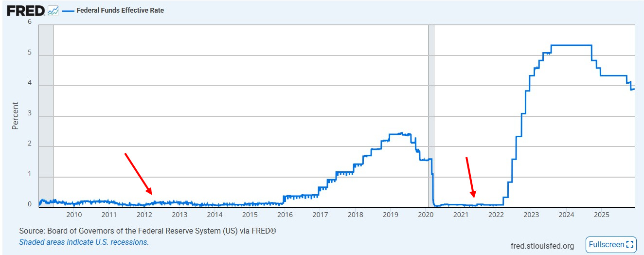Click the 2023 label on the x-axis
The image size is (644, 255).
(x=531, y=215)
